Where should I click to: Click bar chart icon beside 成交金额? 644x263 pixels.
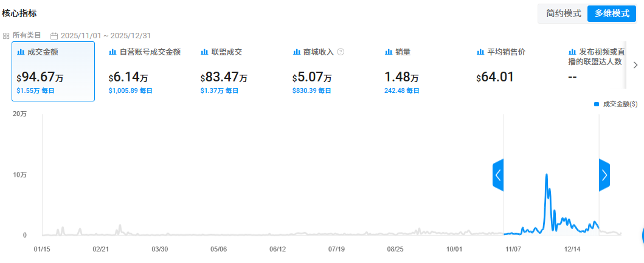(x=21, y=52)
